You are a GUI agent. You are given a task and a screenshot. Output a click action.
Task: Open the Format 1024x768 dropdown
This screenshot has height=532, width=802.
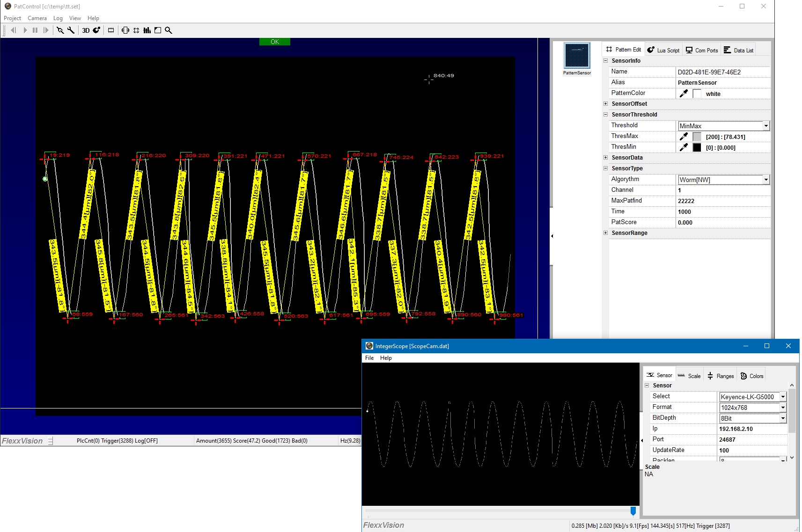point(783,408)
